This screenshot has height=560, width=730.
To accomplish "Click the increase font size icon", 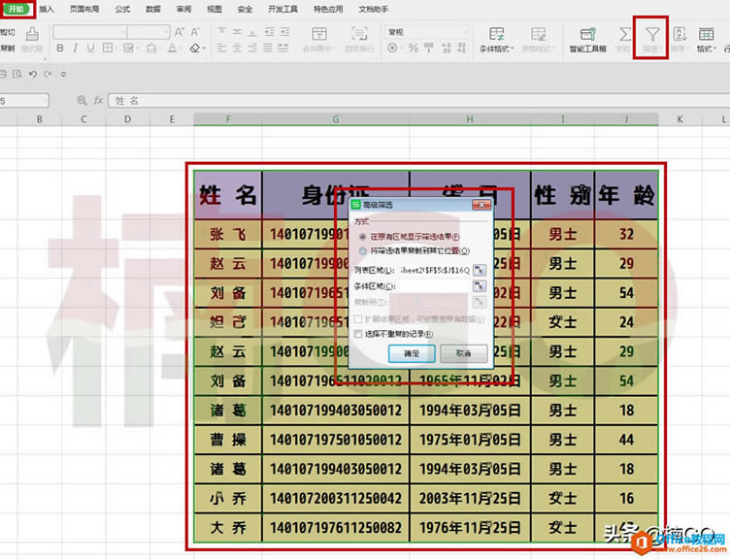I will [x=180, y=32].
